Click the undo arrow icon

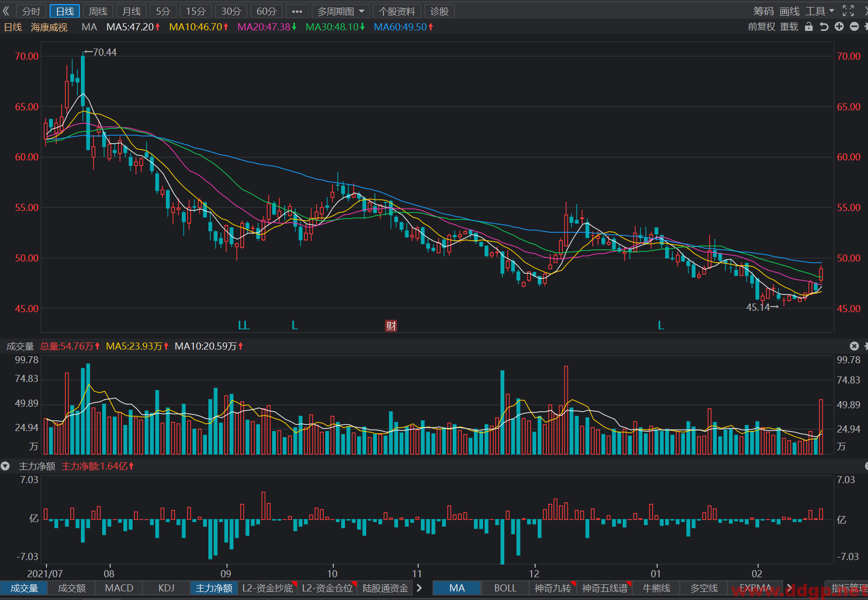[x=824, y=27]
